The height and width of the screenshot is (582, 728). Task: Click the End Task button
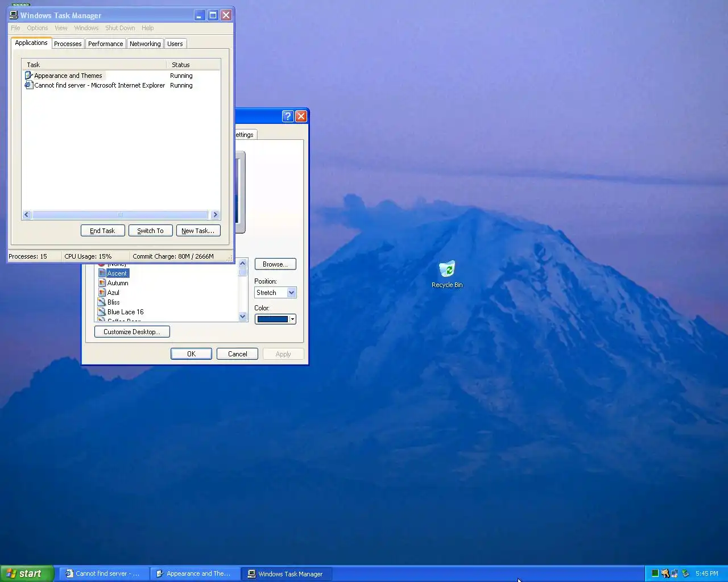(x=102, y=230)
